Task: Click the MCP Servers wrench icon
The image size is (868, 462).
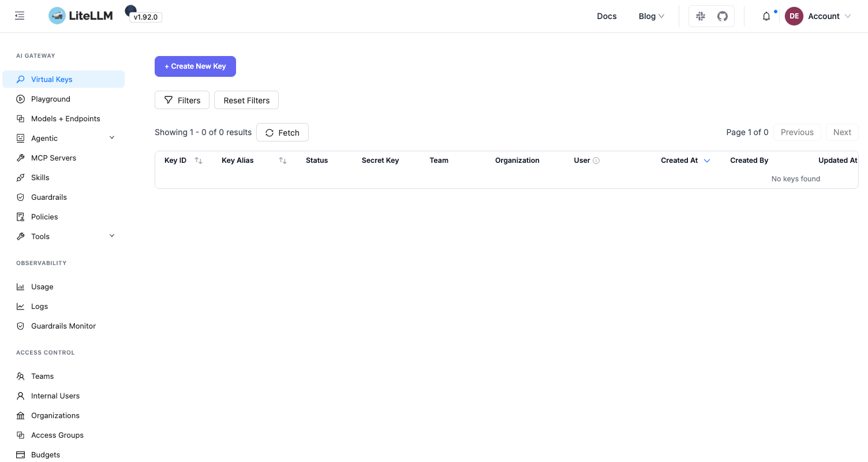Action: pos(21,158)
